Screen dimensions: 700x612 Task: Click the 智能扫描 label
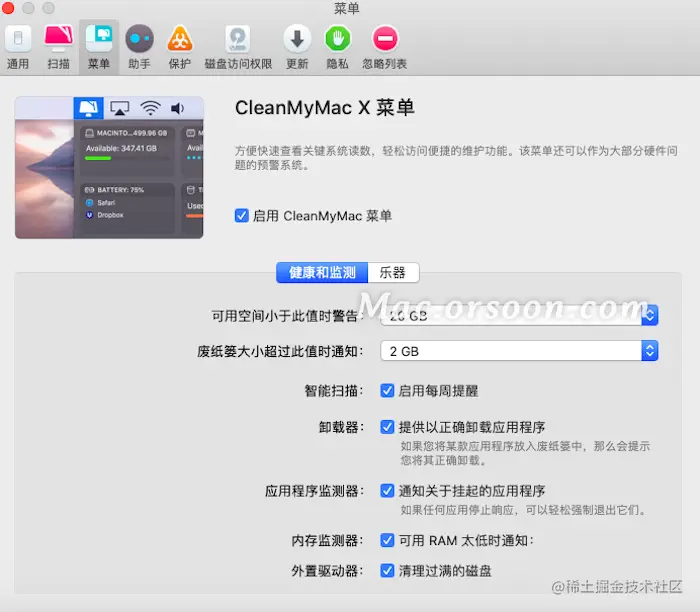tap(334, 391)
